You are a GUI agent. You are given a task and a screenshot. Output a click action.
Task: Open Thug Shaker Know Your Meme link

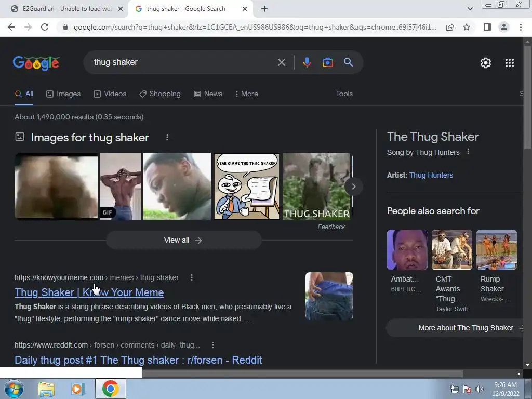[89, 292]
